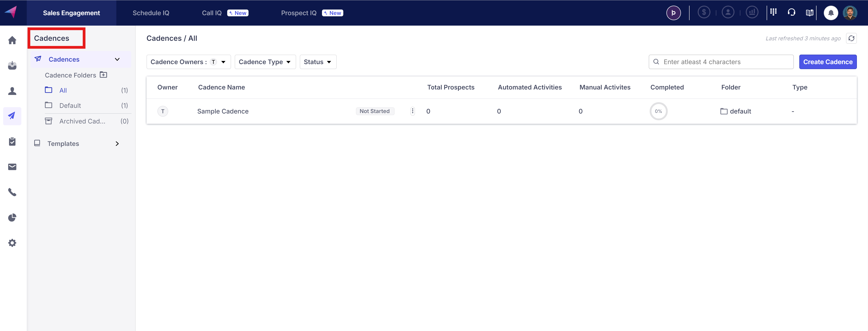
Task: Open the Cadence Owners dropdown
Action: click(188, 62)
